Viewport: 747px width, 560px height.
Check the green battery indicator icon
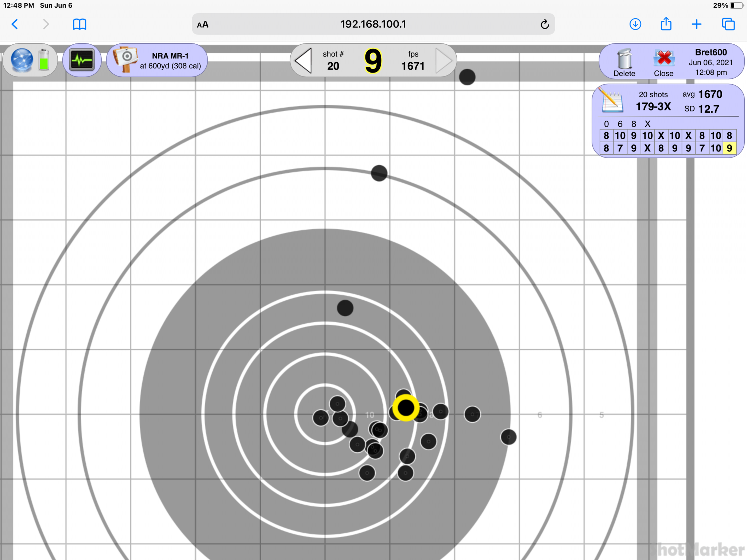[44, 60]
